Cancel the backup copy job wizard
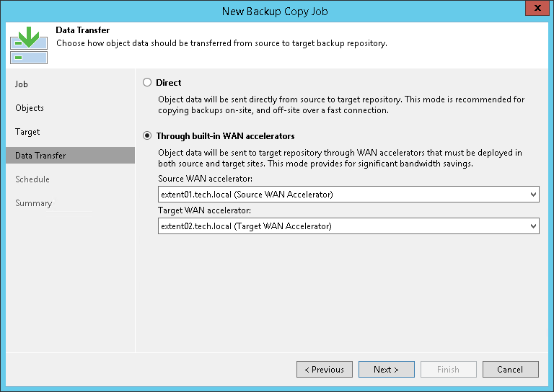 tap(509, 370)
